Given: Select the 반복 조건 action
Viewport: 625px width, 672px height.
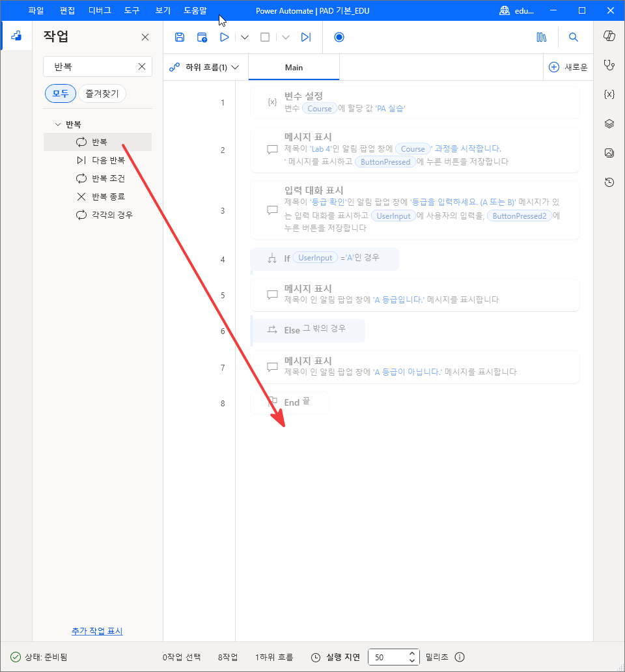Looking at the screenshot, I should tap(98, 178).
